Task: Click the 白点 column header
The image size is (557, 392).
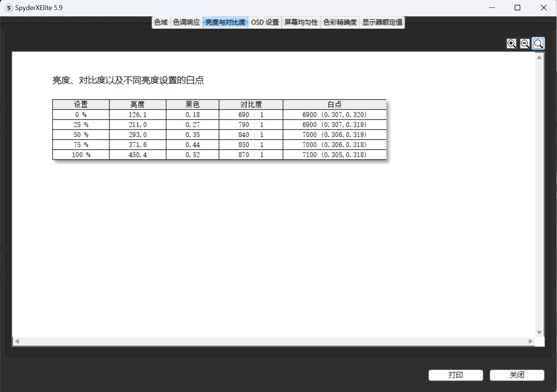Action: pos(334,104)
